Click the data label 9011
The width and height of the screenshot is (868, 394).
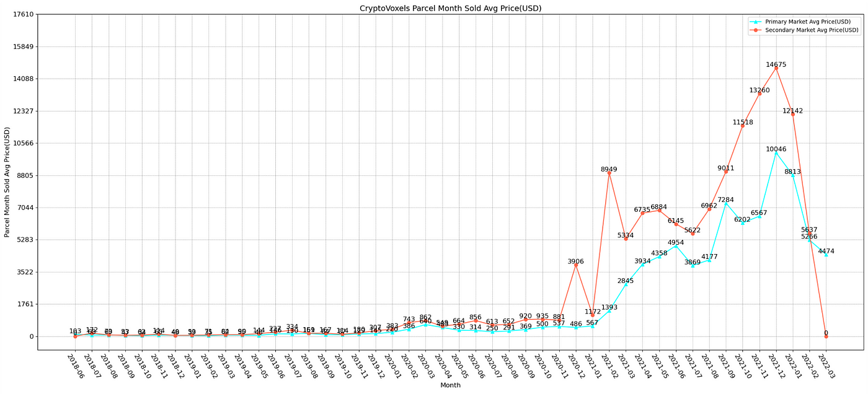(x=726, y=168)
